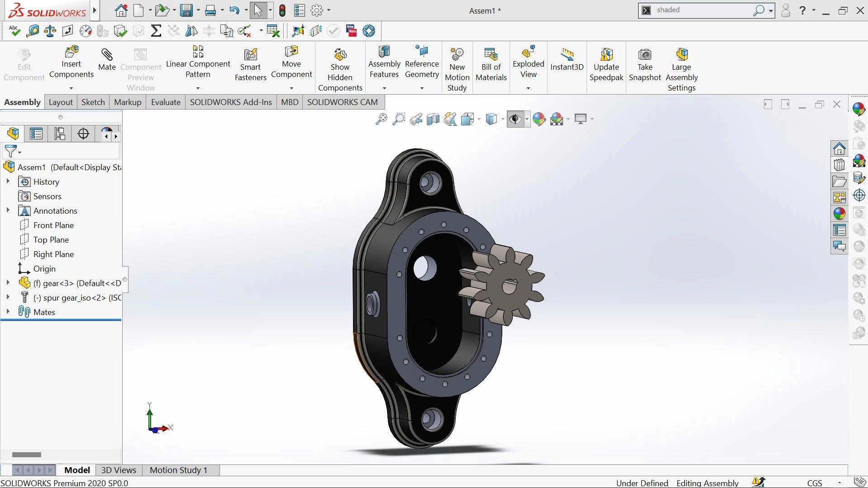This screenshot has height=488, width=868.
Task: Switch to the Evaluate tab
Action: [165, 102]
